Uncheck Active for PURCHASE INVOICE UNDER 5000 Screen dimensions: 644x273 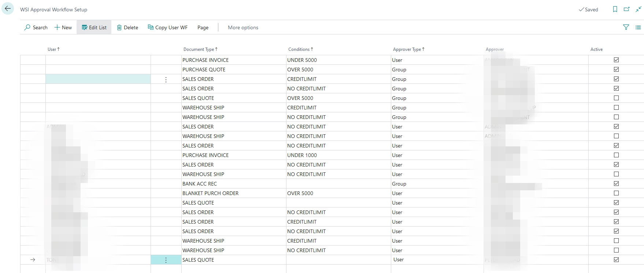[x=616, y=60]
